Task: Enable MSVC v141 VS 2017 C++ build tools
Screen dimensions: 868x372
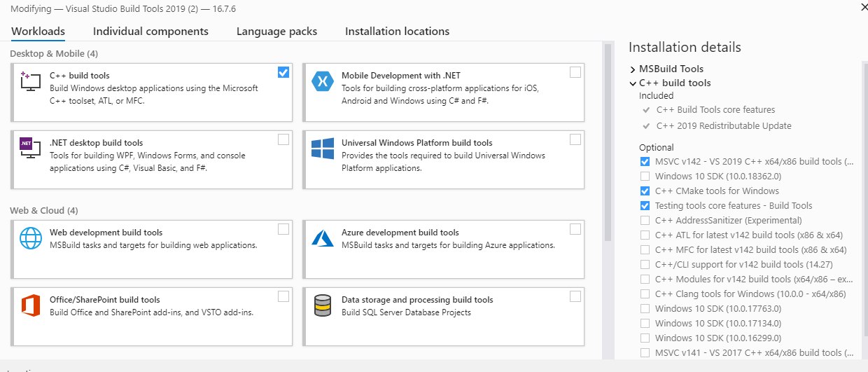Action: point(645,353)
